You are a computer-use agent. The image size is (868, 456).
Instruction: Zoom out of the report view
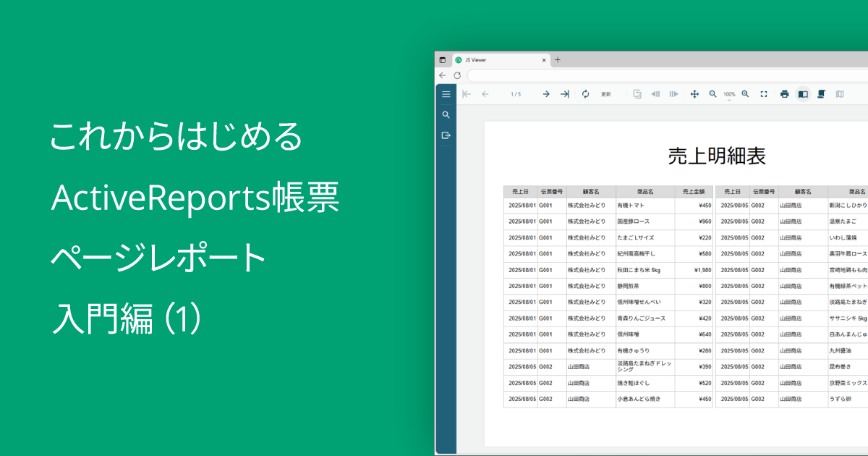[x=712, y=94]
